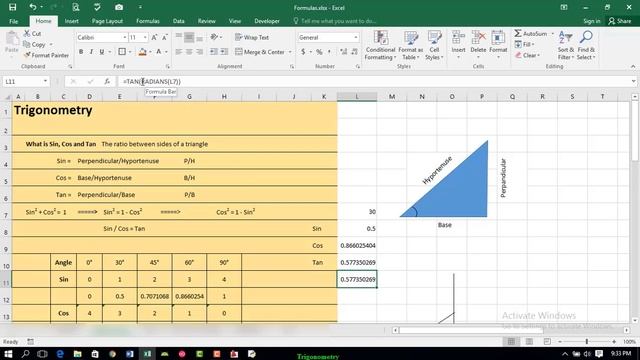This screenshot has width=640, height=360.
Task: Save the workbook with the Save icon
Action: coord(13,7)
